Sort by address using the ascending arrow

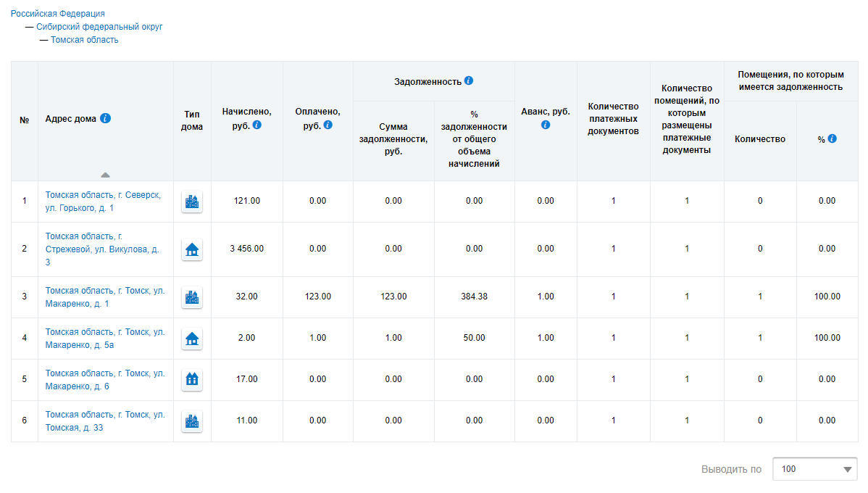tap(106, 175)
